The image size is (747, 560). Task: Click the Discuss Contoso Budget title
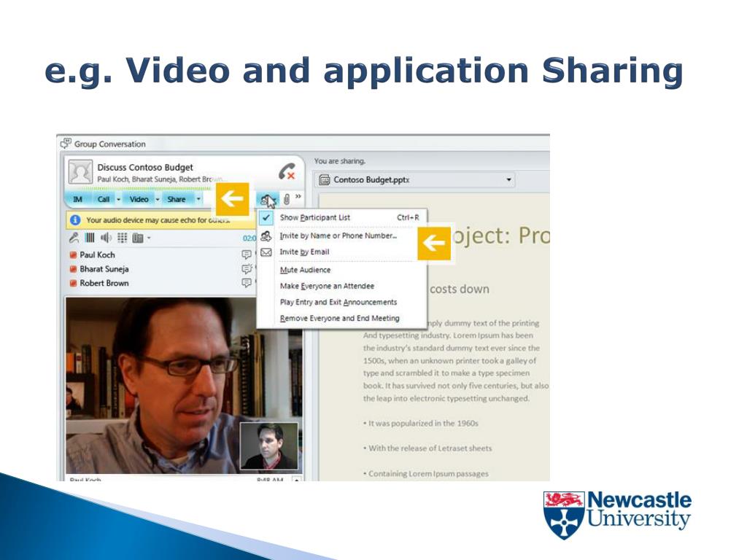[x=145, y=168]
